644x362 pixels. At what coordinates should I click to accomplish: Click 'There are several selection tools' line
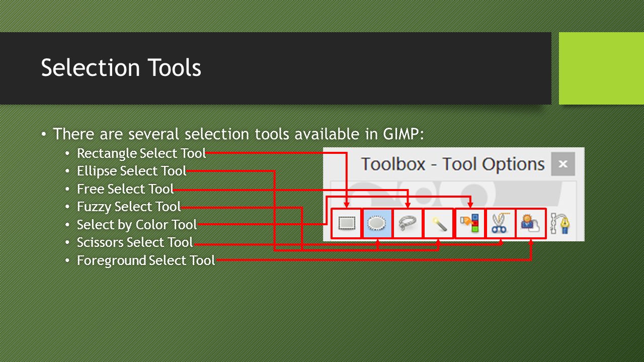click(238, 134)
